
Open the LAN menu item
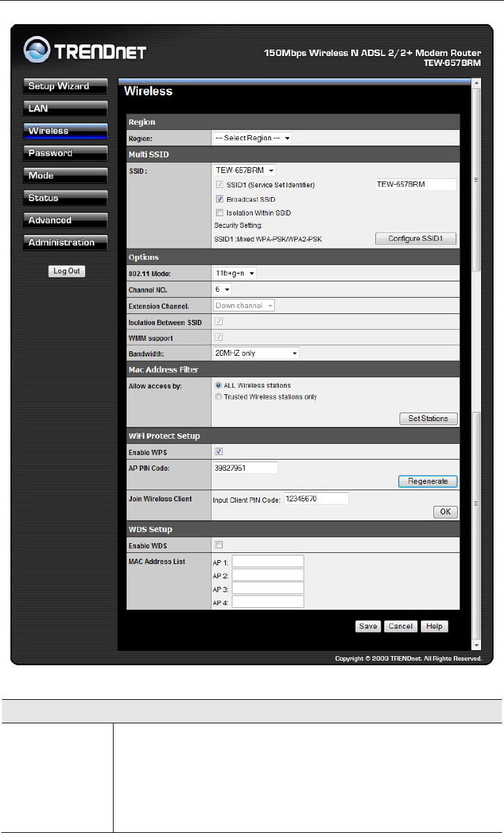(x=65, y=108)
